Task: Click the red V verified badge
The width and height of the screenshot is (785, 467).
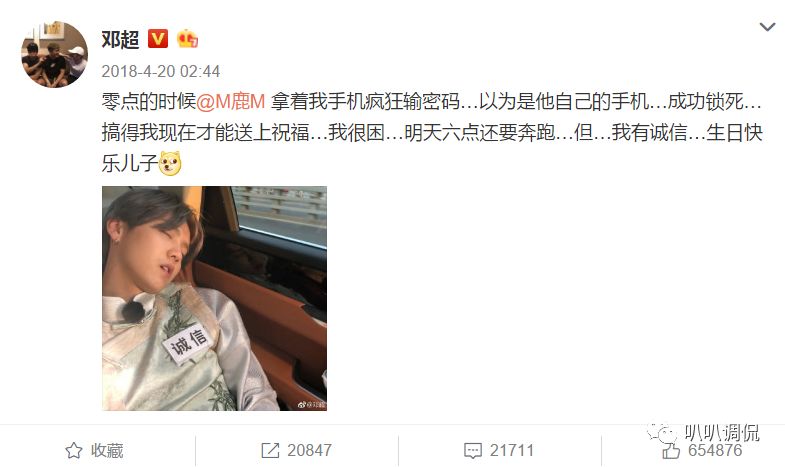Action: pos(158,39)
